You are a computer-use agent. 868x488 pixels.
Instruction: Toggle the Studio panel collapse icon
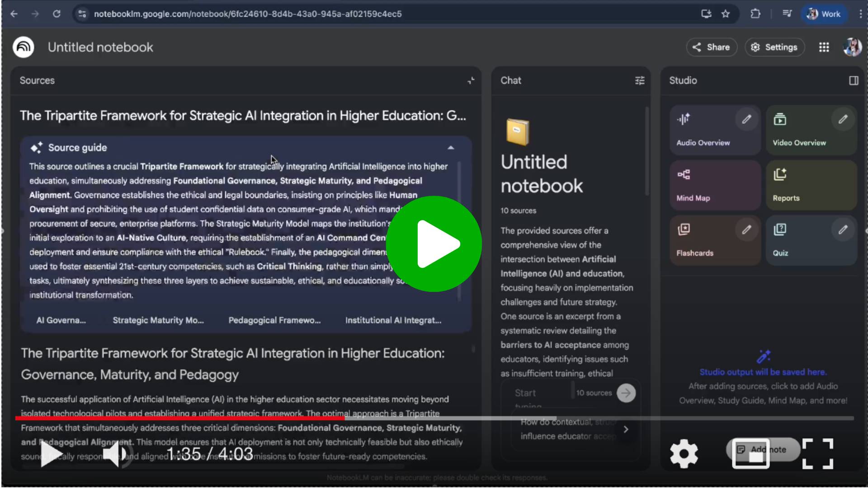point(853,80)
